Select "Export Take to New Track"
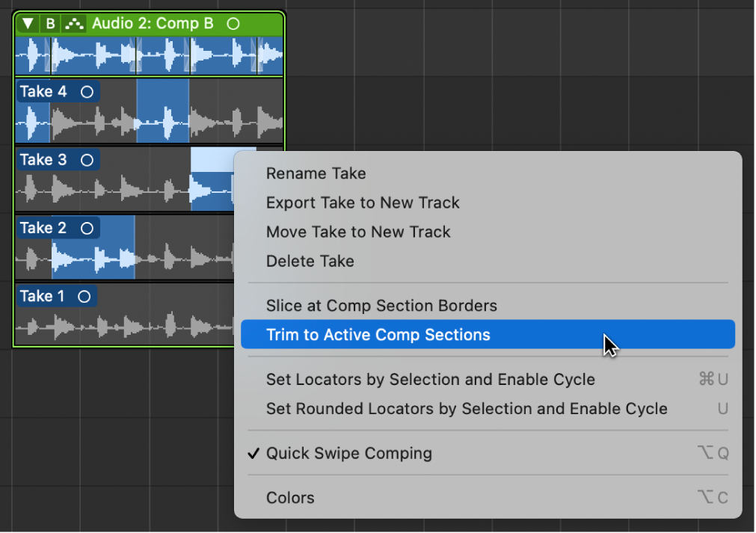This screenshot has height=533, width=756. tap(362, 203)
